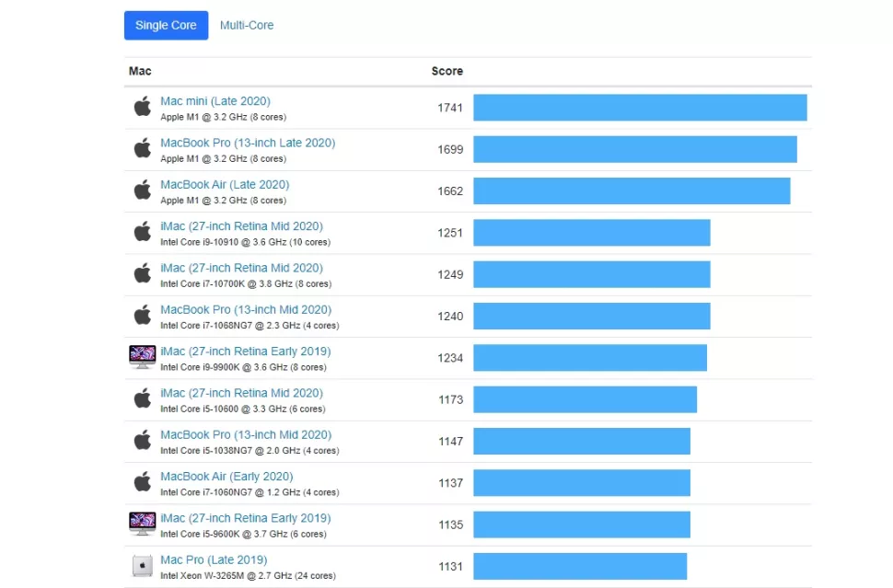Click Apple logo in the i9-10910 iMac row
This screenshot has width=893, height=588.
pyautogui.click(x=143, y=232)
